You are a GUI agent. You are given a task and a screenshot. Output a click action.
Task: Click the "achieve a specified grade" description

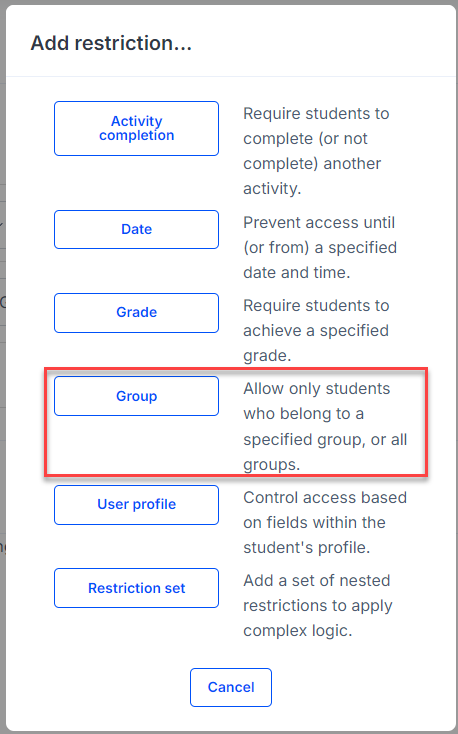tap(316, 343)
